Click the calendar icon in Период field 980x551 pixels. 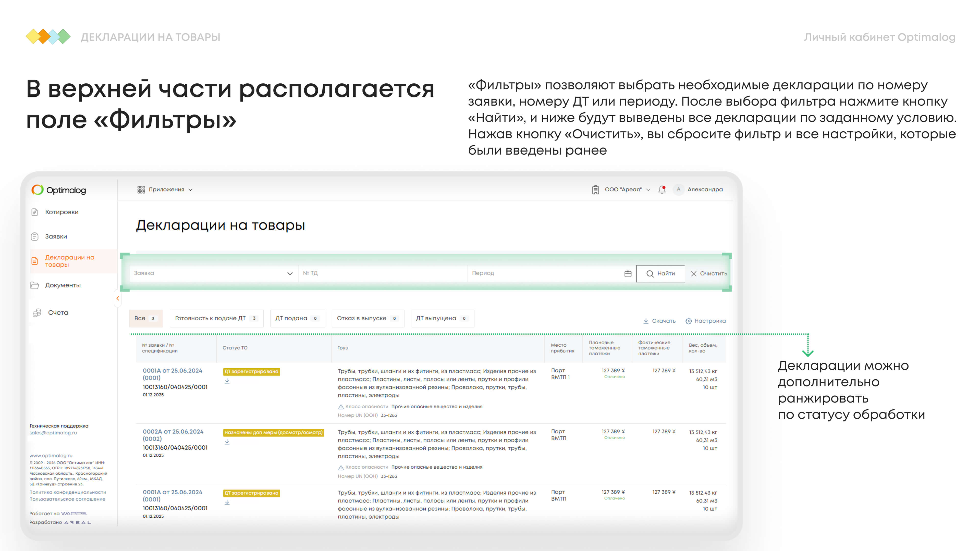click(x=628, y=273)
